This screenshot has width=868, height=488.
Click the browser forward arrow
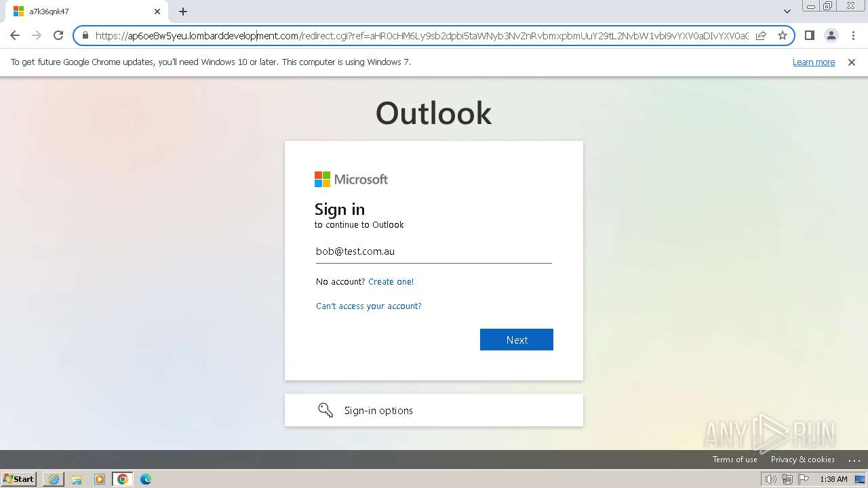pyautogui.click(x=37, y=35)
